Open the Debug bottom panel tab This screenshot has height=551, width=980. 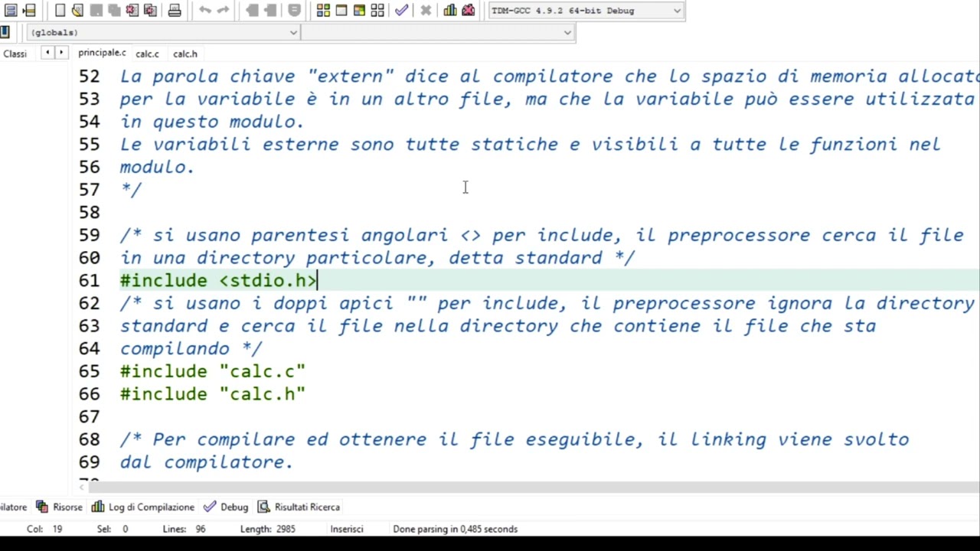coord(226,507)
